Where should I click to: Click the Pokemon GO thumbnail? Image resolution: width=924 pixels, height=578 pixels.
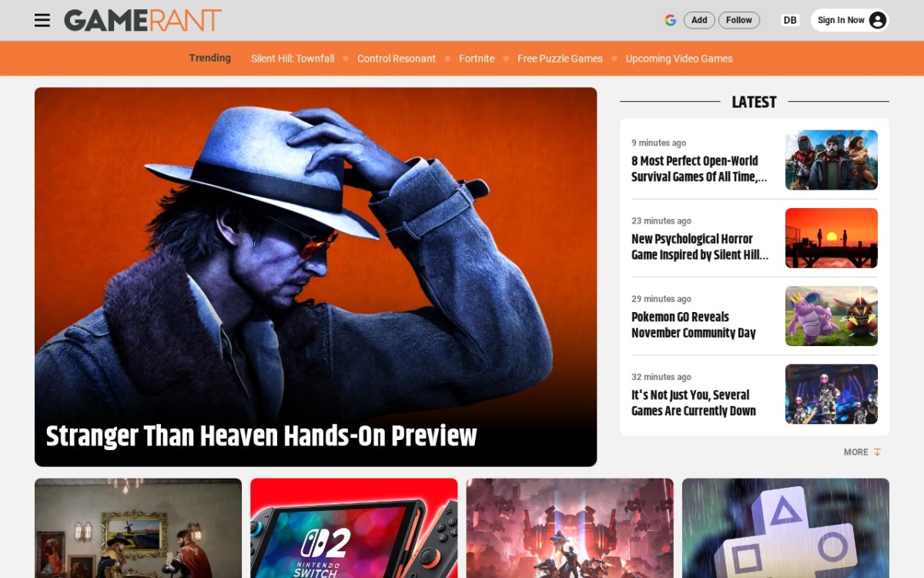pos(832,316)
